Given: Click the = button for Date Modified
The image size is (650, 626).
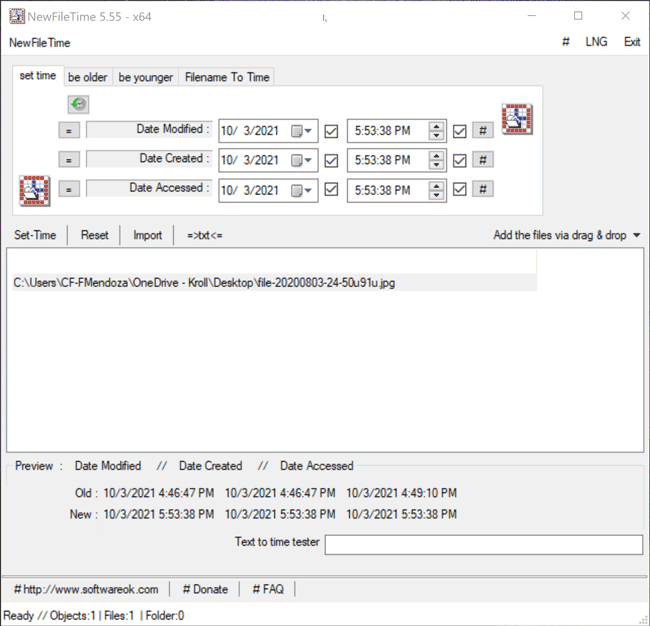Looking at the screenshot, I should (x=69, y=131).
